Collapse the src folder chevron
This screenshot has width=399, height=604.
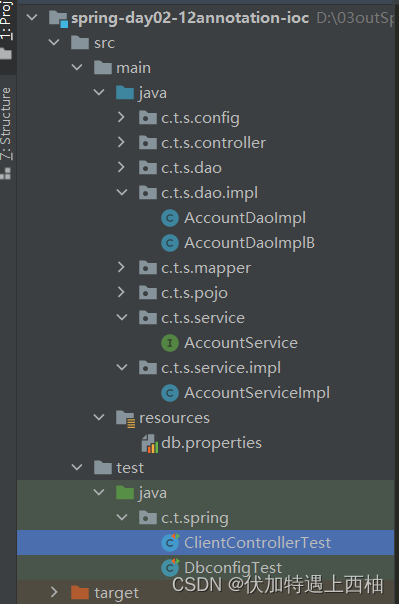tap(54, 42)
